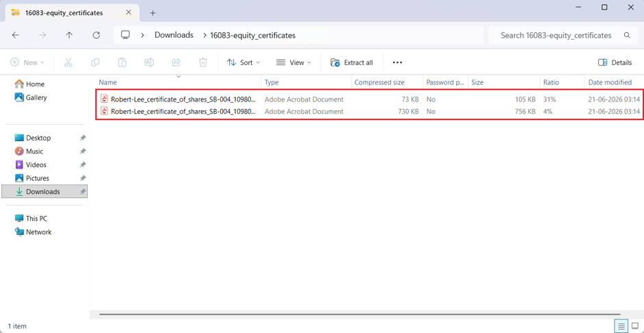Screen dimensions: 644x333
Task: Click the Share icon in toolbar
Action: (x=176, y=62)
